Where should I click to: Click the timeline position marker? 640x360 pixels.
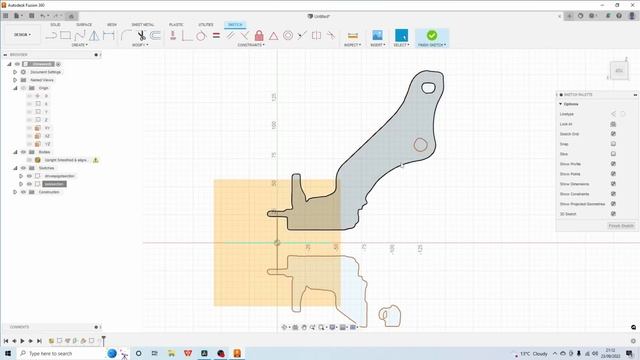tap(104, 340)
